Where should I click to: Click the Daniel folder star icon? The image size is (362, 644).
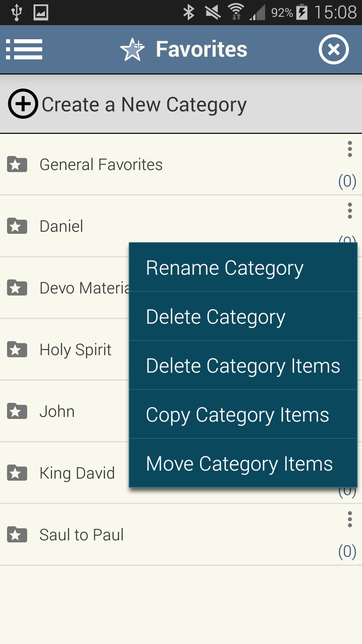17,226
